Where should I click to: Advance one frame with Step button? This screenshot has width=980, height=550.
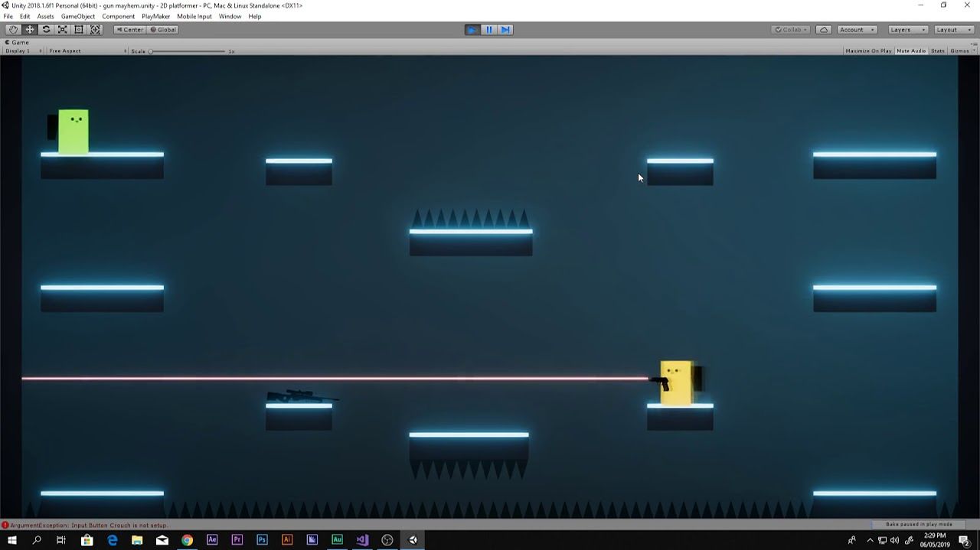click(x=505, y=30)
